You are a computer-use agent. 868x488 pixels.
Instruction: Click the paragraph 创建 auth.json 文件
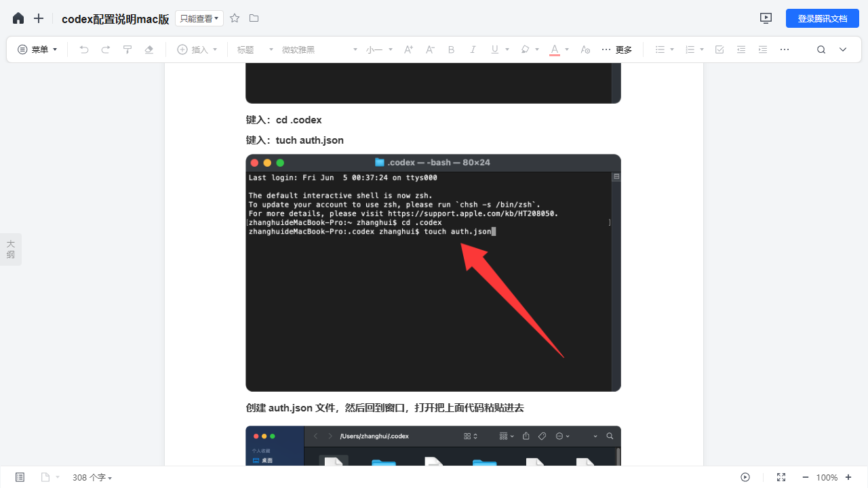pos(384,408)
